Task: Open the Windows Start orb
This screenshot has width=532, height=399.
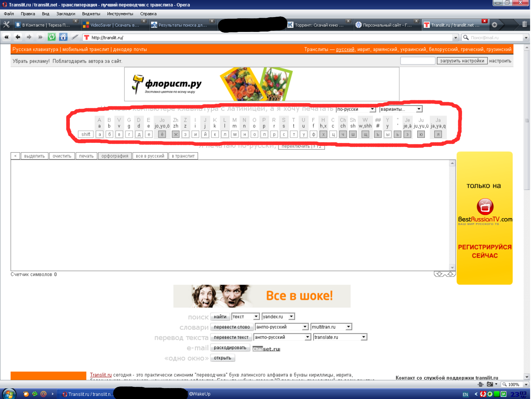Action: coord(8,394)
